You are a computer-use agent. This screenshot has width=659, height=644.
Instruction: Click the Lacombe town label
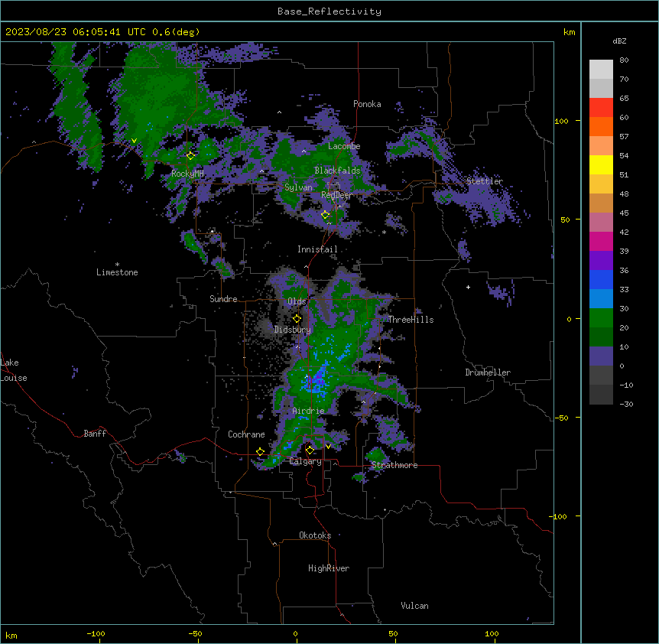click(x=344, y=146)
